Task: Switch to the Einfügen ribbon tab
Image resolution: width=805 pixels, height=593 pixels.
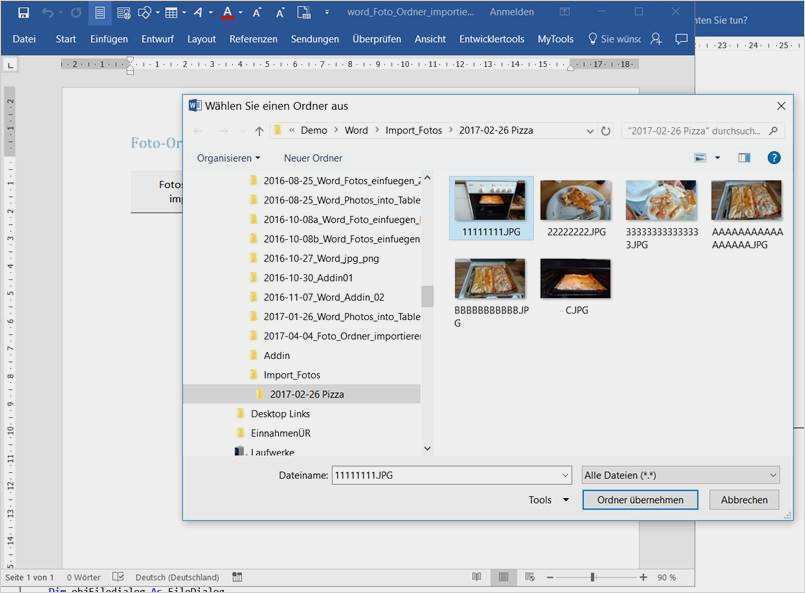Action: (x=109, y=39)
